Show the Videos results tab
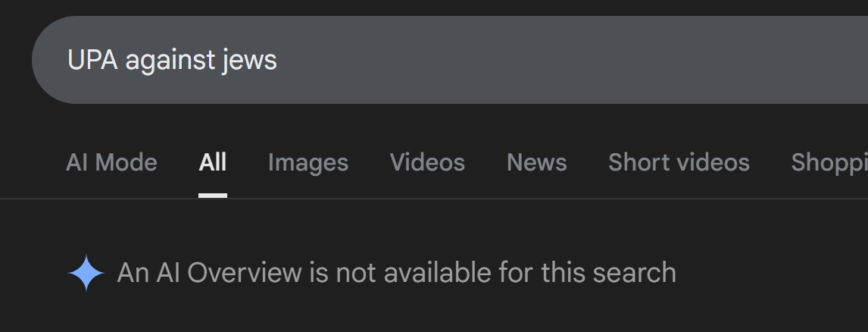868x332 pixels. tap(427, 162)
